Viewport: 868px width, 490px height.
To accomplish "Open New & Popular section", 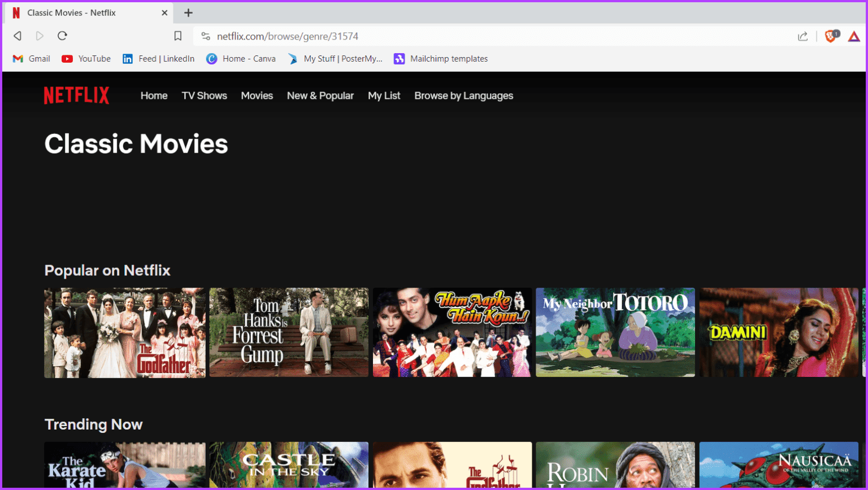I will click(320, 96).
